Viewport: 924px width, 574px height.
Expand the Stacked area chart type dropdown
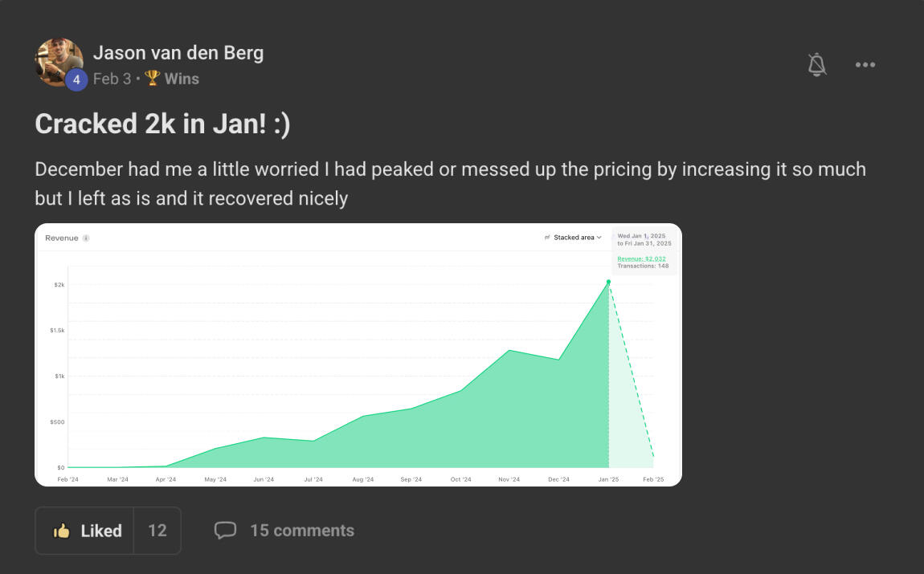coord(573,238)
